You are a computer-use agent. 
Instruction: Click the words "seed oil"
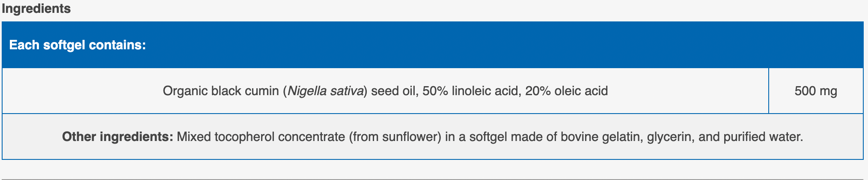click(394, 91)
